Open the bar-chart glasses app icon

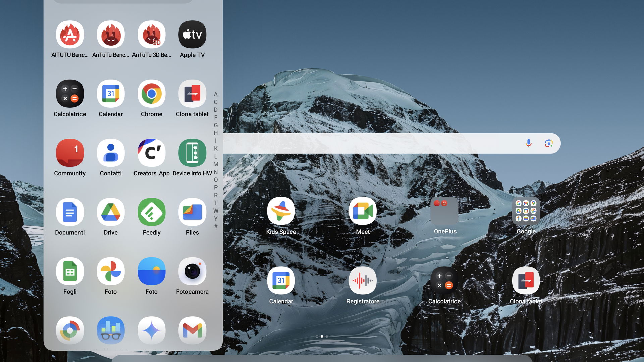pyautogui.click(x=111, y=330)
